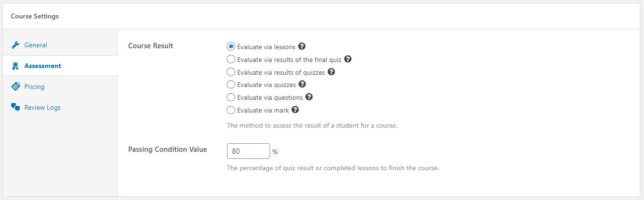Click help icon beside Evaluate via questions
This screenshot has width=644, height=200.
coord(309,97)
